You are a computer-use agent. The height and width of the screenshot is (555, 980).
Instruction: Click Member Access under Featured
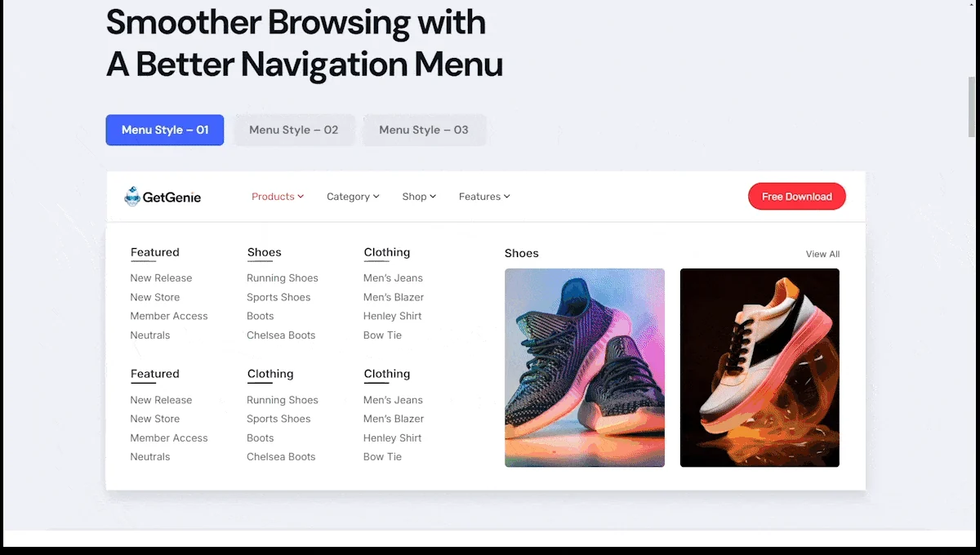click(x=169, y=316)
